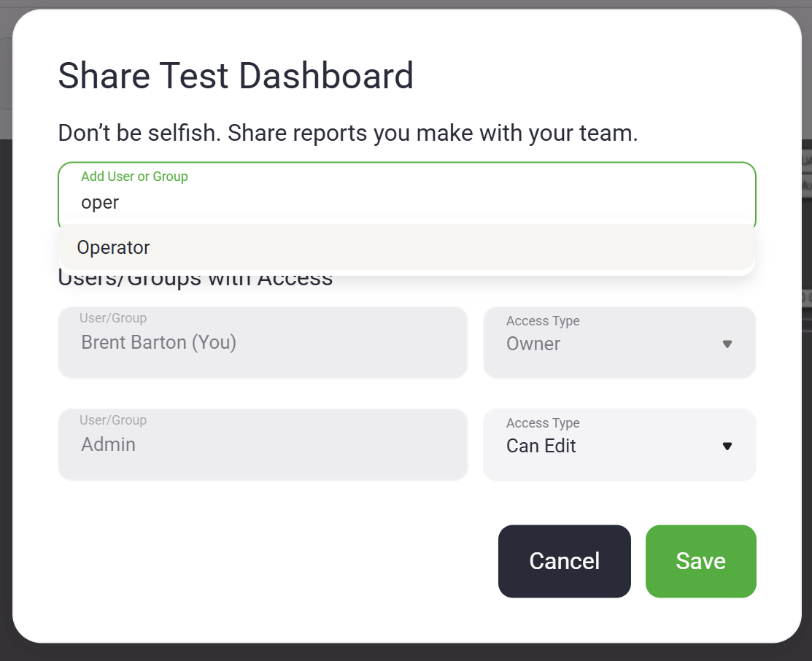Click the Save button

click(x=700, y=561)
